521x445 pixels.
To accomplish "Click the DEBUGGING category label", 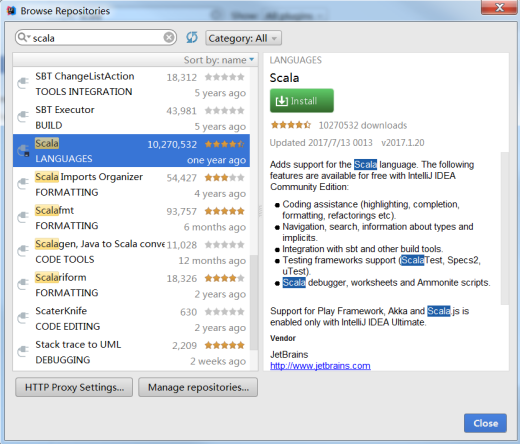I will pyautogui.click(x=63, y=360).
